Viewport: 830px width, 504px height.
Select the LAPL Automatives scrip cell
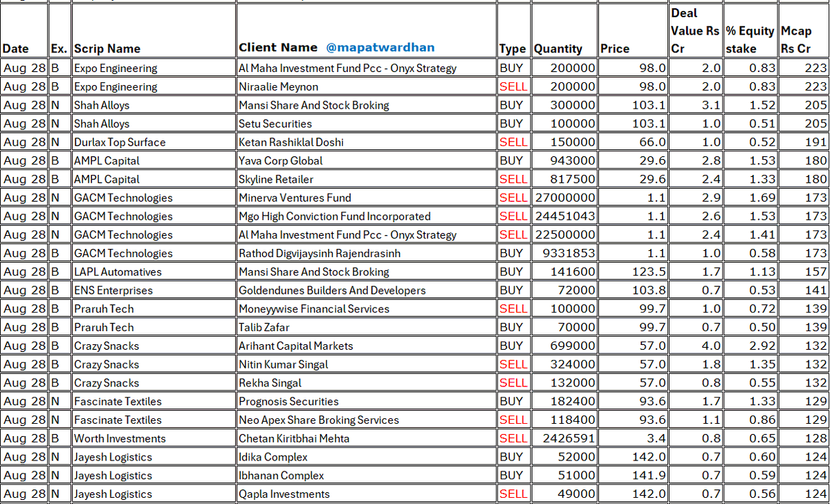pyautogui.click(x=154, y=272)
